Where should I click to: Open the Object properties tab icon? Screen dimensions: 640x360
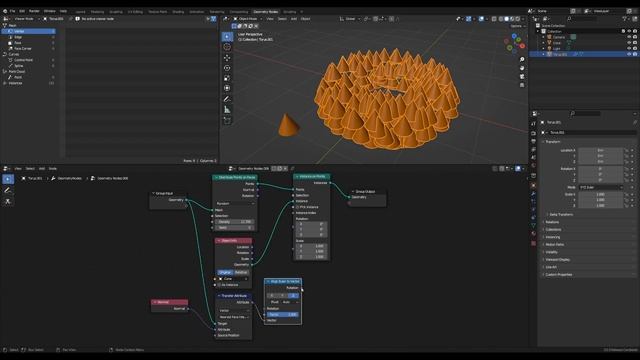click(533, 185)
